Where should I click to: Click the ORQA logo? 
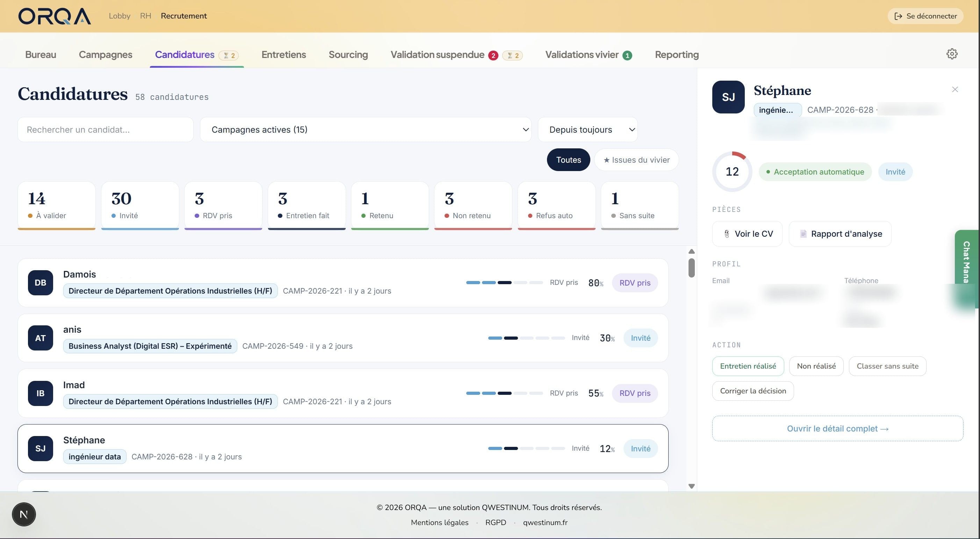55,16
